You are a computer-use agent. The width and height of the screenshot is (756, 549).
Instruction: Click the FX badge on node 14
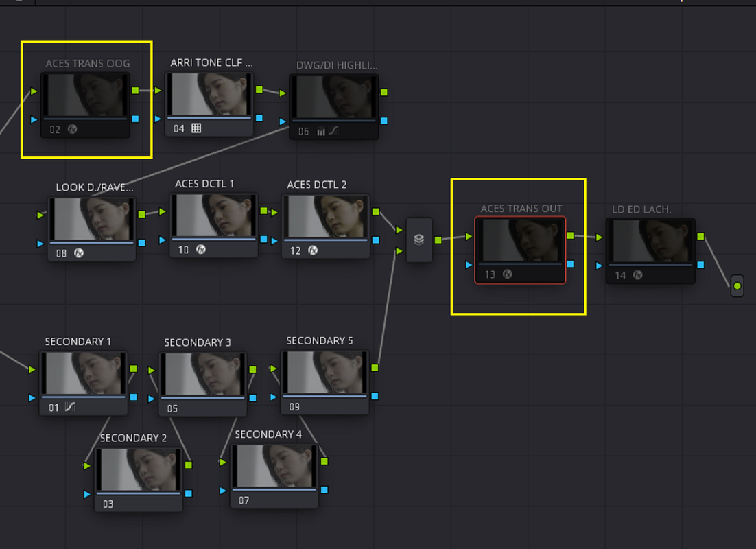638,275
